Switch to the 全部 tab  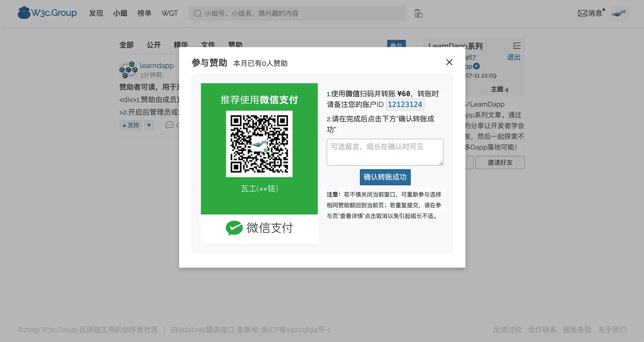point(126,45)
